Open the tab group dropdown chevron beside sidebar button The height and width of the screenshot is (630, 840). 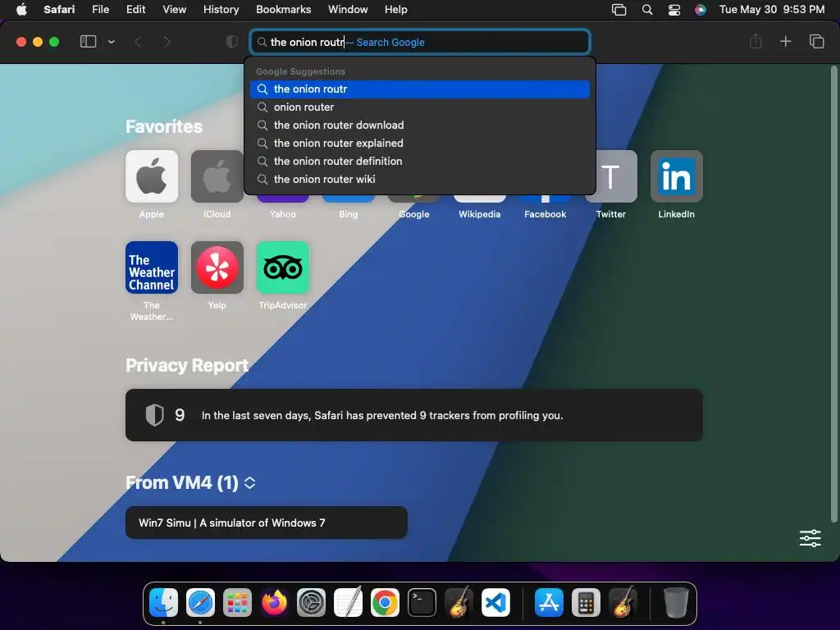111,42
